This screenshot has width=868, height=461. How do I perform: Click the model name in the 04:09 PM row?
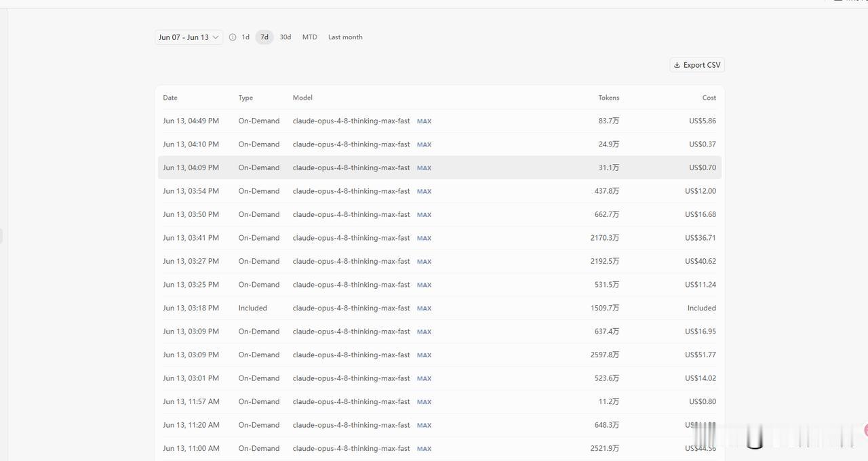pyautogui.click(x=351, y=167)
